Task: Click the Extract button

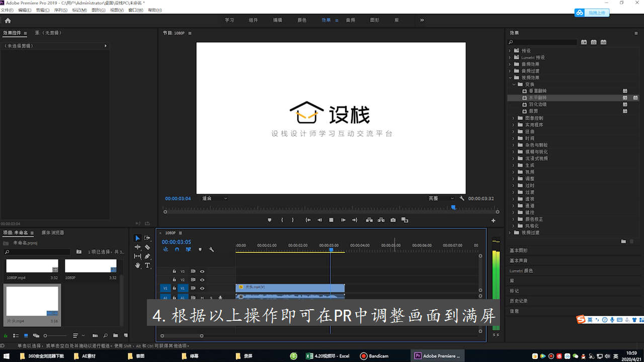Action: click(381, 220)
